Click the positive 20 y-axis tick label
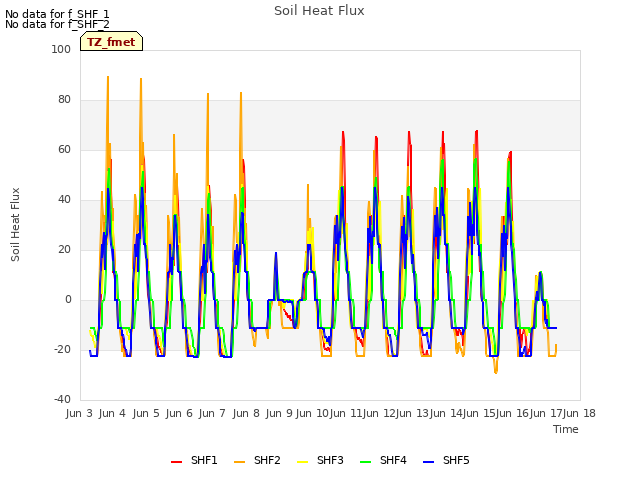This screenshot has width=640, height=480. [x=64, y=249]
